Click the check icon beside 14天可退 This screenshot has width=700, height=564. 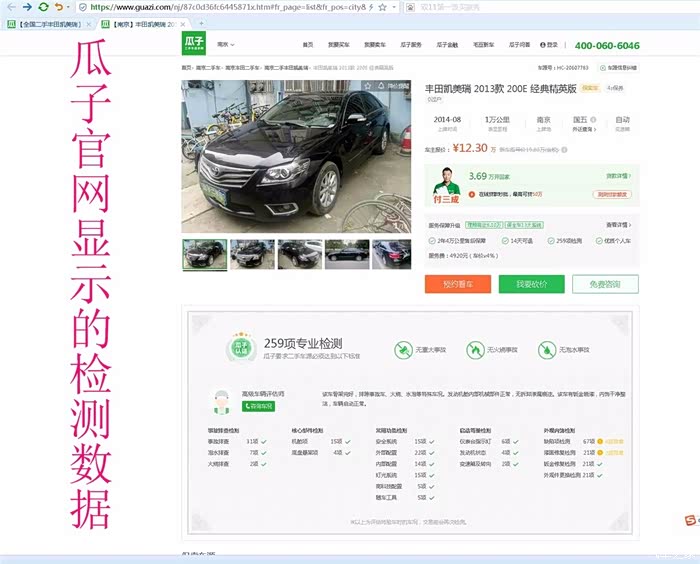505,241
